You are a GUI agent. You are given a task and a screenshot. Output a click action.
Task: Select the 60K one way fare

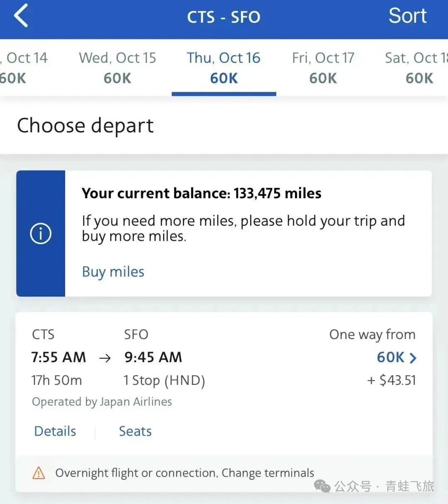pyautogui.click(x=390, y=357)
